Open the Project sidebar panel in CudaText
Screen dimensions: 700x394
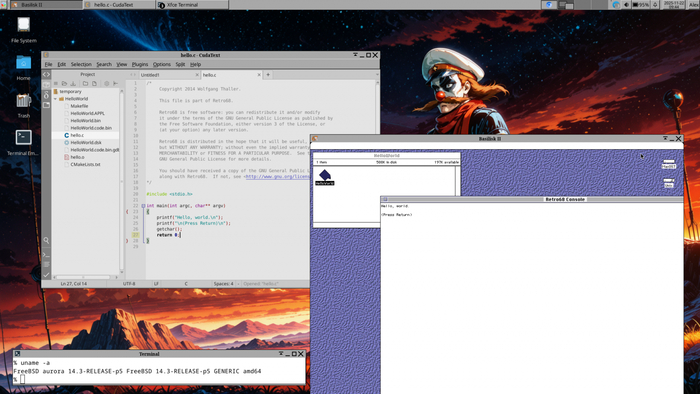(x=46, y=85)
